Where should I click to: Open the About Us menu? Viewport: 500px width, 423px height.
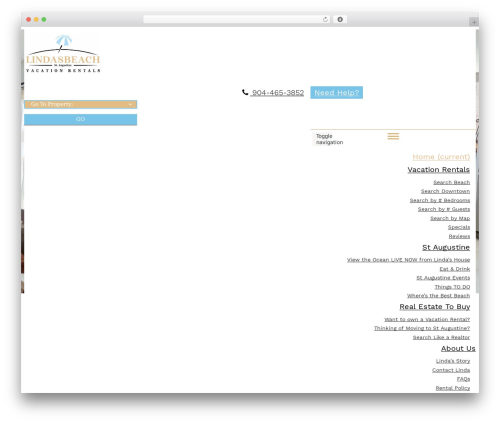pyautogui.click(x=458, y=348)
